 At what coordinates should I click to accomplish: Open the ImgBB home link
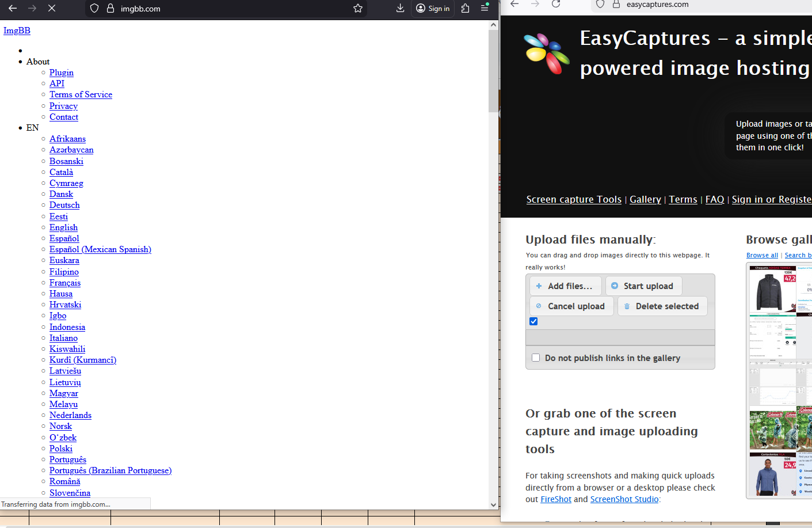tap(17, 31)
